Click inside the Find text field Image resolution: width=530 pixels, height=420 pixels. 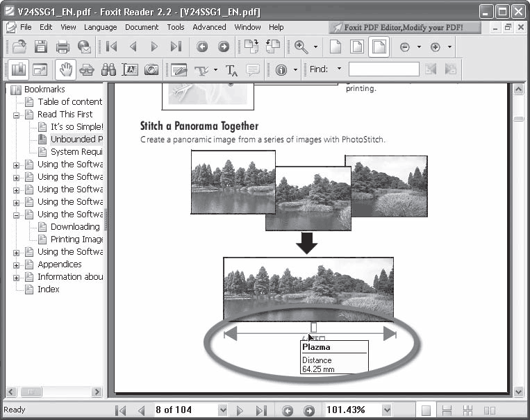pyautogui.click(x=384, y=69)
